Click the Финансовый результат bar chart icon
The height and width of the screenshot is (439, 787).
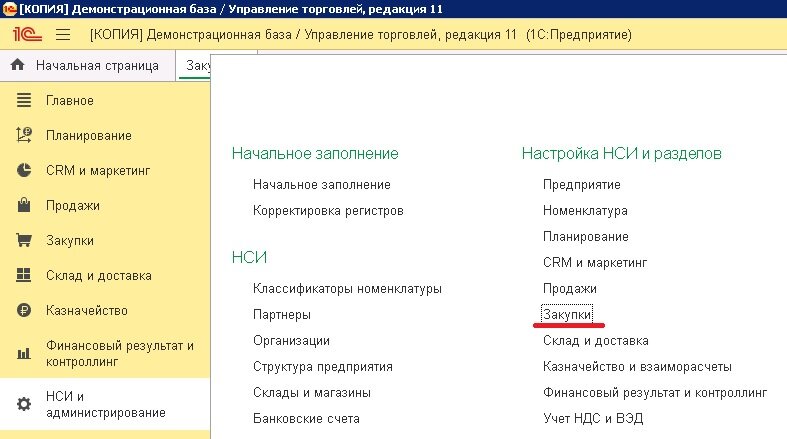point(24,354)
